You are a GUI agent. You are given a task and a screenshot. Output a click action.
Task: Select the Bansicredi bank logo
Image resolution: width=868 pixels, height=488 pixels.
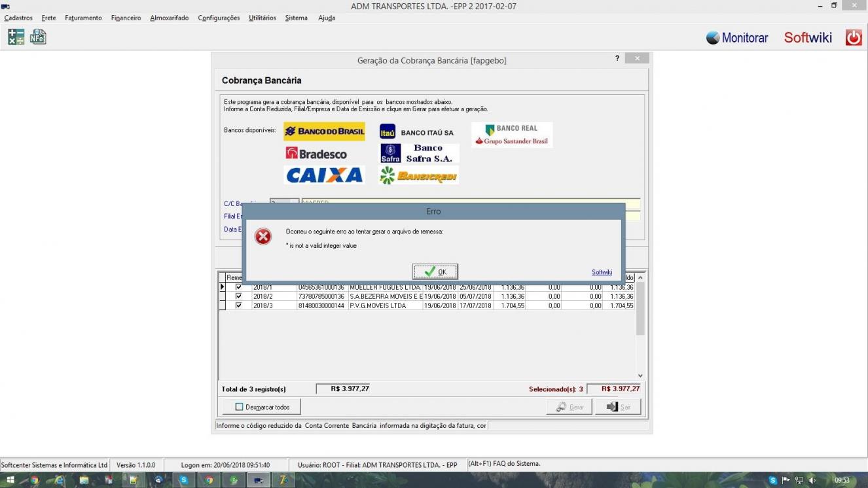click(419, 175)
